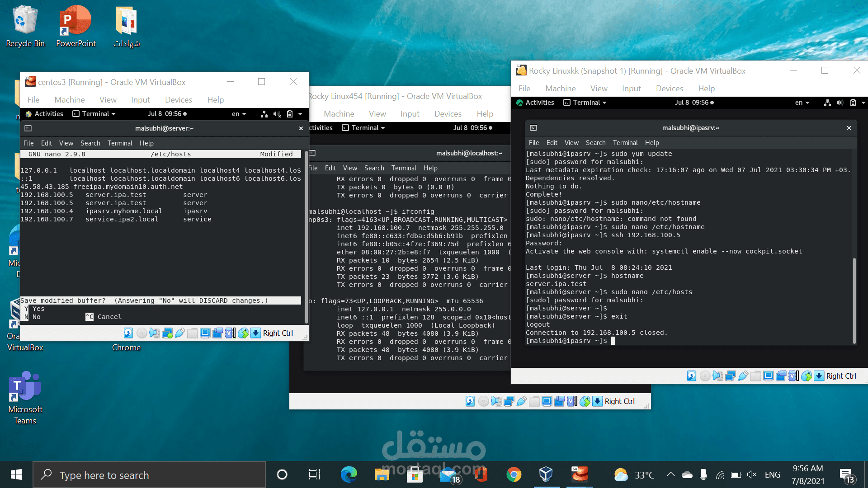Click display indicator in centos3 status bar
The image size is (868, 488).
205,333
